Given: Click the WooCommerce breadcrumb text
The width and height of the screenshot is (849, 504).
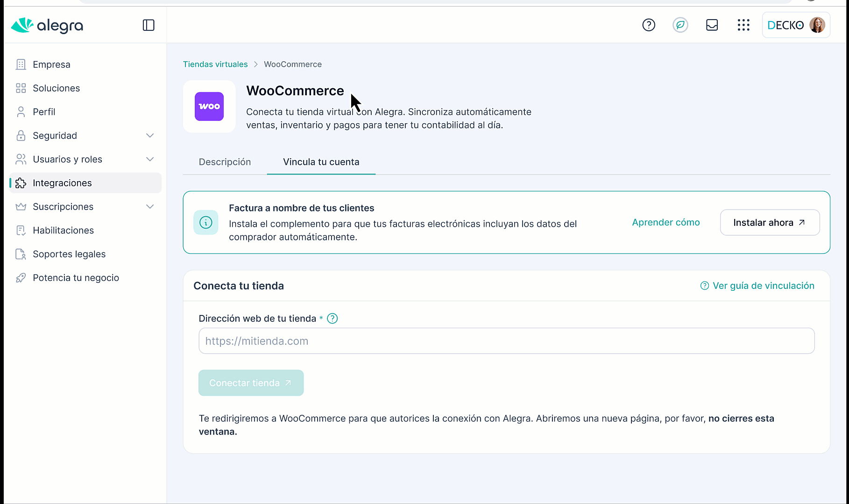Looking at the screenshot, I should tap(293, 64).
